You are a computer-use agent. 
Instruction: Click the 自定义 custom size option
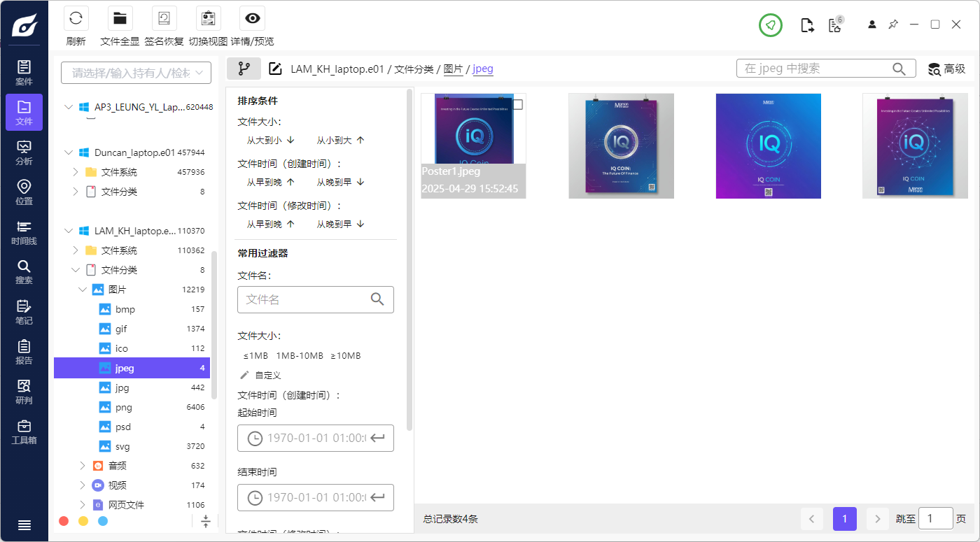point(260,375)
